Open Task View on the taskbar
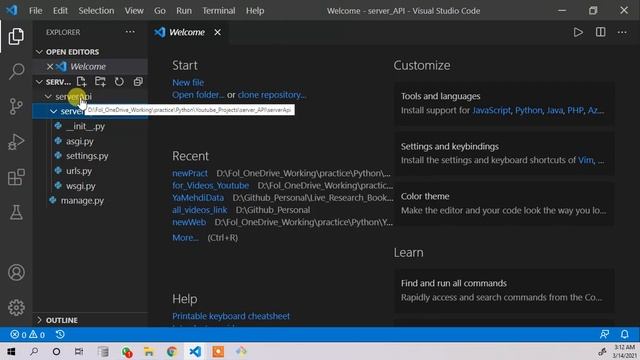 pos(79,351)
